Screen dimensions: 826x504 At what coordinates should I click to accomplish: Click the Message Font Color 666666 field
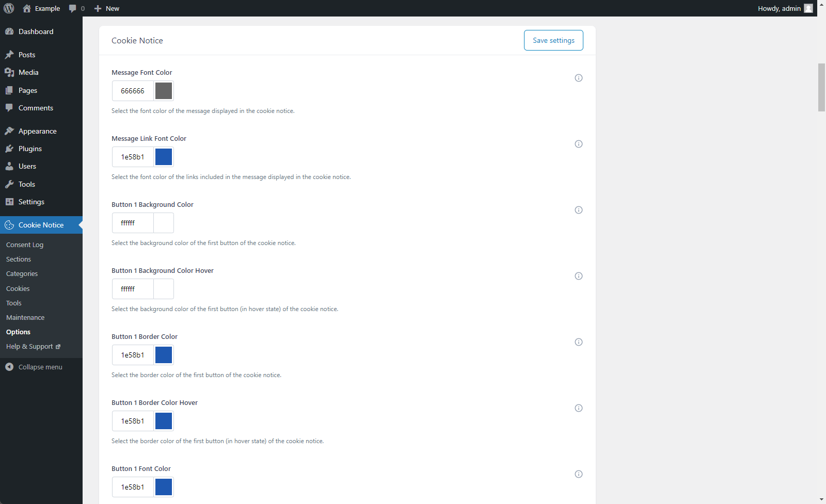[133, 91]
